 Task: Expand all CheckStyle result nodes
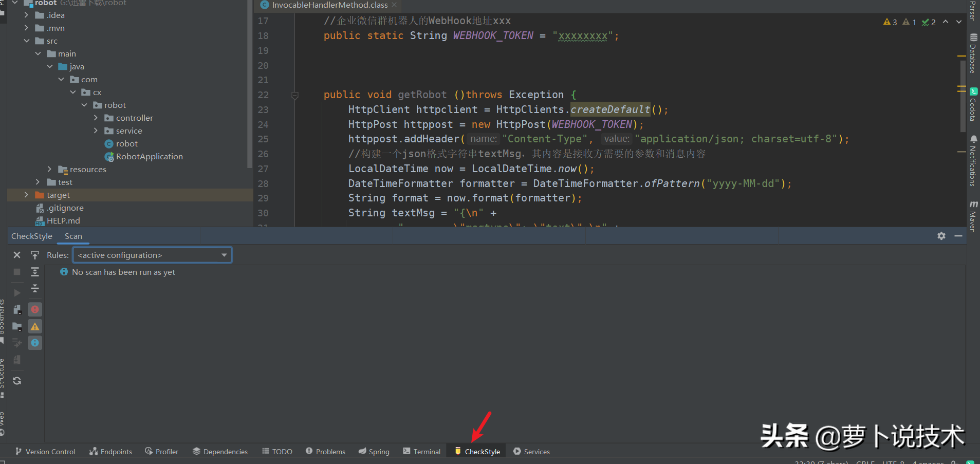click(35, 272)
